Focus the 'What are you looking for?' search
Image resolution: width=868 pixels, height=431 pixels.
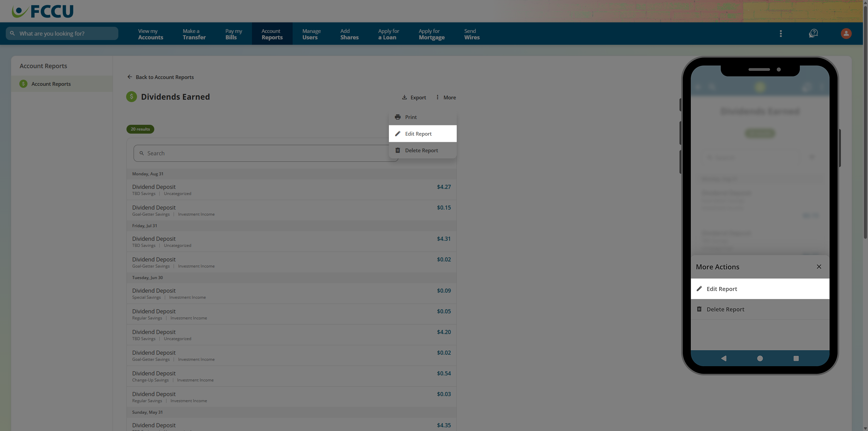click(62, 34)
